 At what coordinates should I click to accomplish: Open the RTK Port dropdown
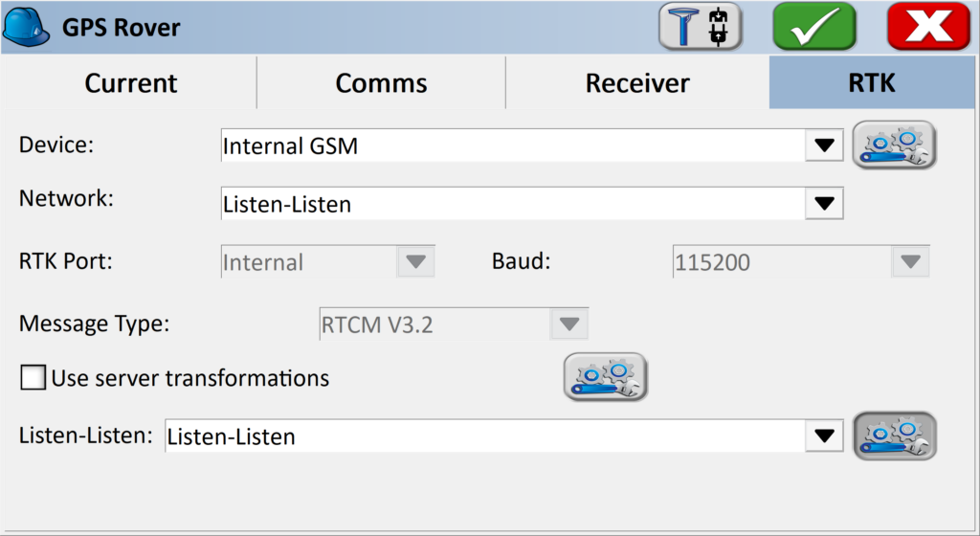[415, 261]
